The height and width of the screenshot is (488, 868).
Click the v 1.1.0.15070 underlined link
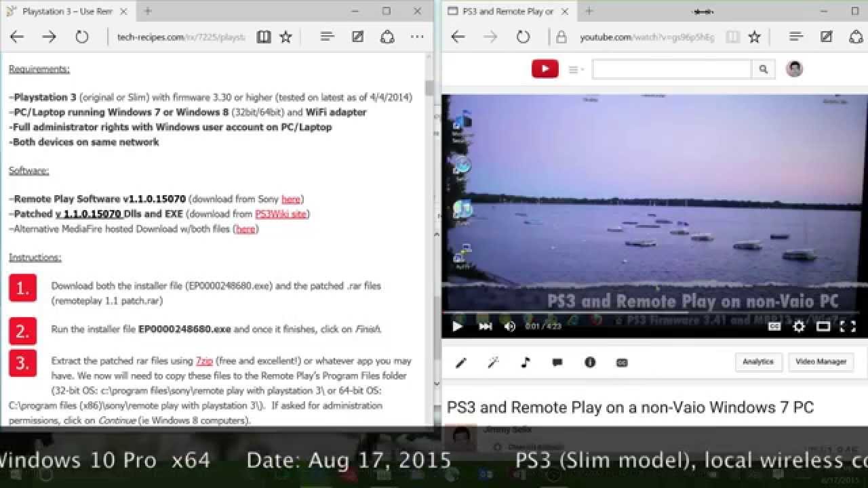click(89, 214)
